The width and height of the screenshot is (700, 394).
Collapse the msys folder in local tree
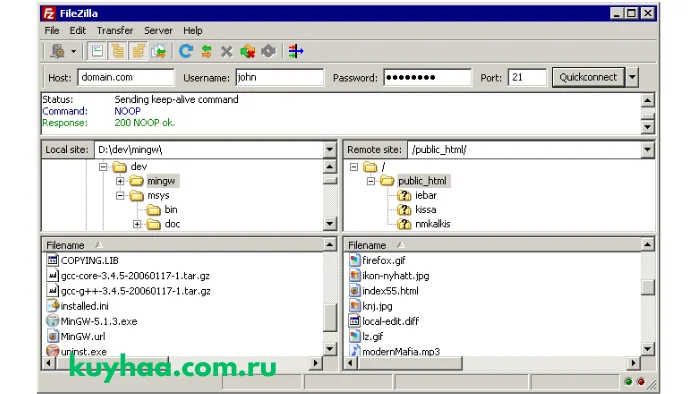(x=120, y=195)
